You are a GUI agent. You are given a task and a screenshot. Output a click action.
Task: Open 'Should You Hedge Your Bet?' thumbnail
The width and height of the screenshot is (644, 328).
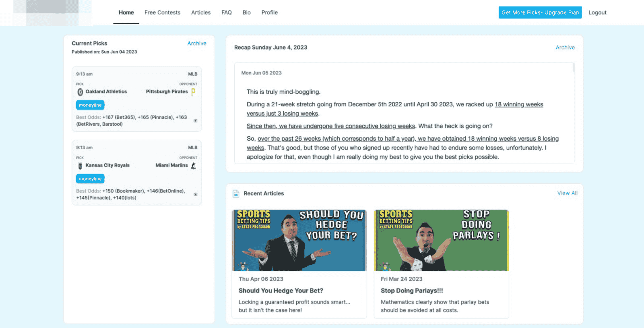299,240
